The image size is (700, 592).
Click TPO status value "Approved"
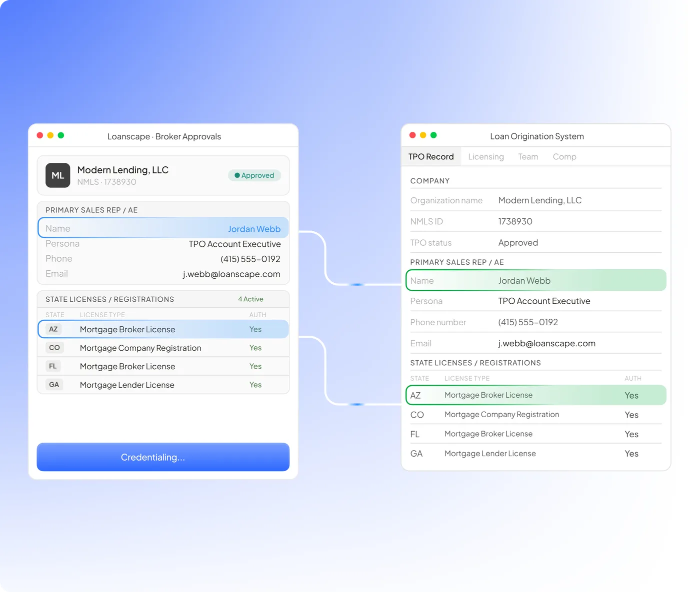(518, 243)
